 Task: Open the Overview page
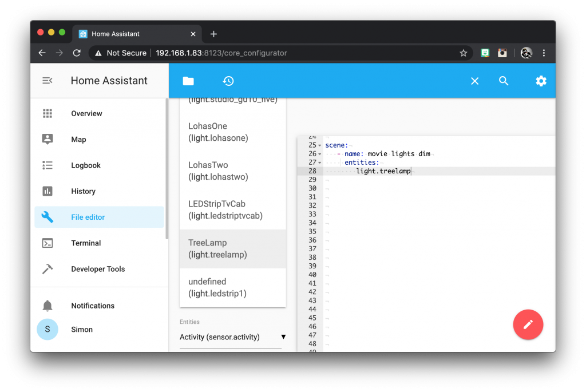click(99, 113)
